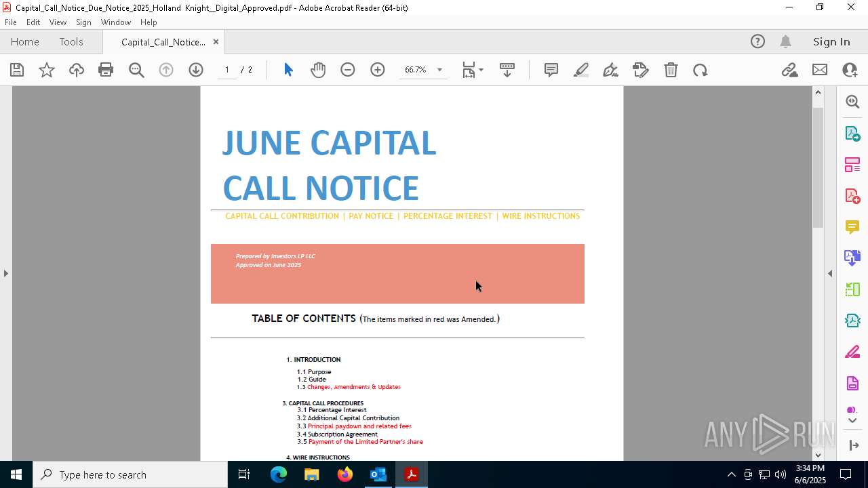This screenshot has width=868, height=488.
Task: Open the Help question mark icon
Action: (x=757, y=42)
